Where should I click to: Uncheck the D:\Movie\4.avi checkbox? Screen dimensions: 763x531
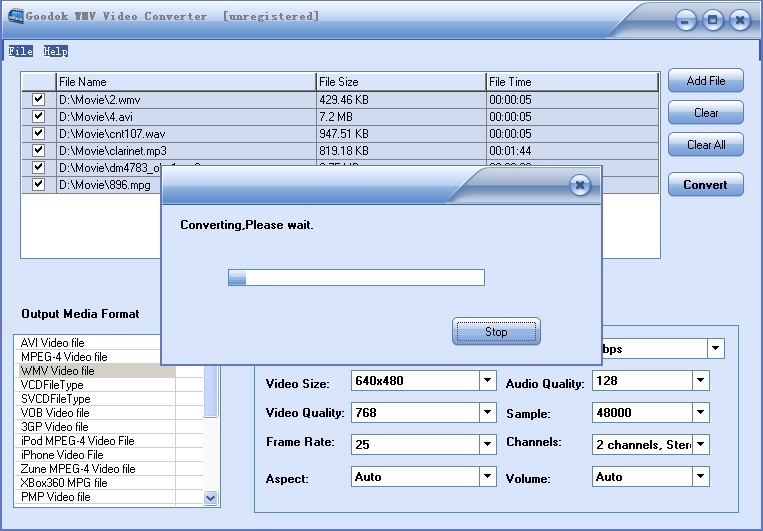(x=38, y=116)
